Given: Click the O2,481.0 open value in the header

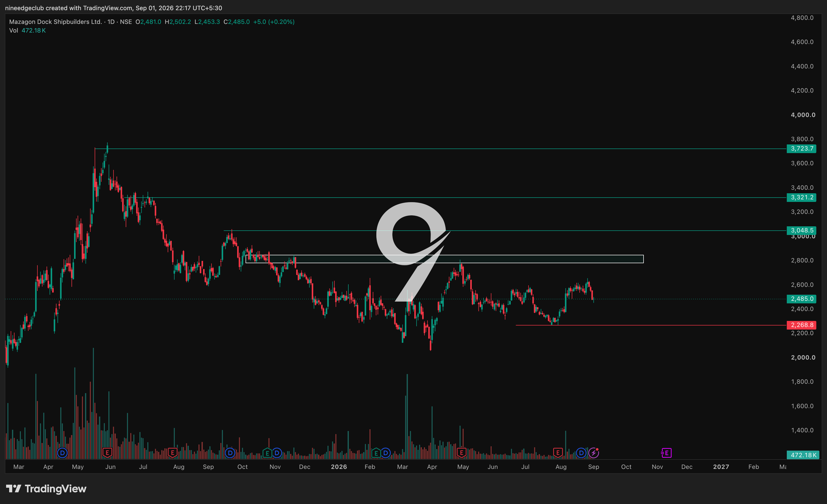Looking at the screenshot, I should (148, 22).
